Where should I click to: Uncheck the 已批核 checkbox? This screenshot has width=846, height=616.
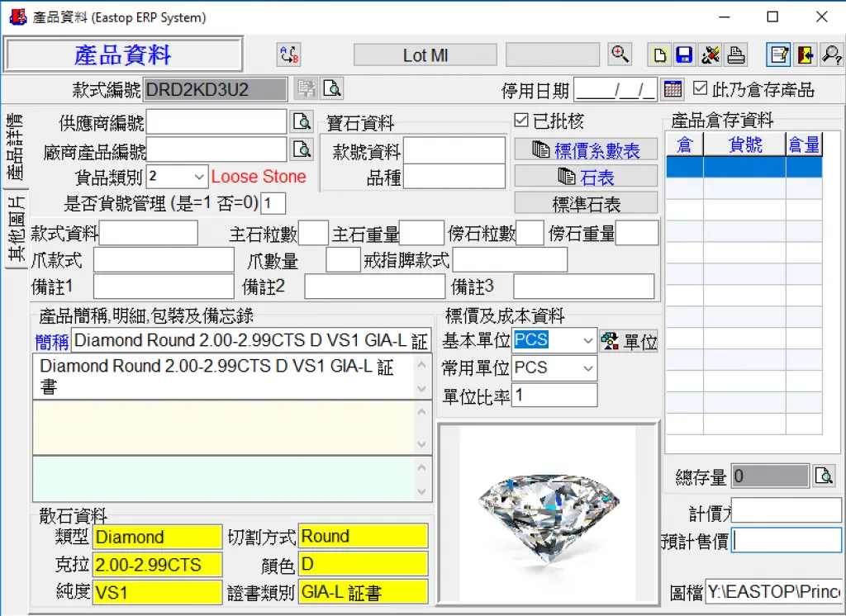(521, 121)
